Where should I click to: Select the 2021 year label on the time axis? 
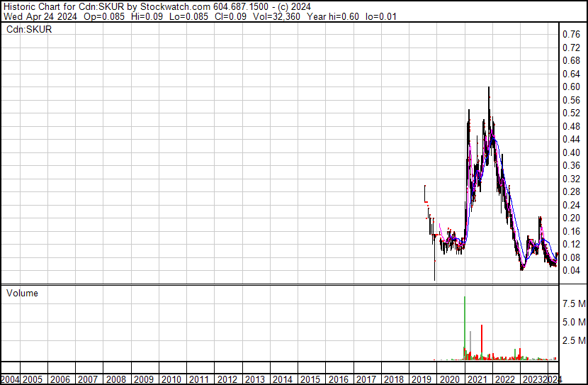(x=477, y=379)
